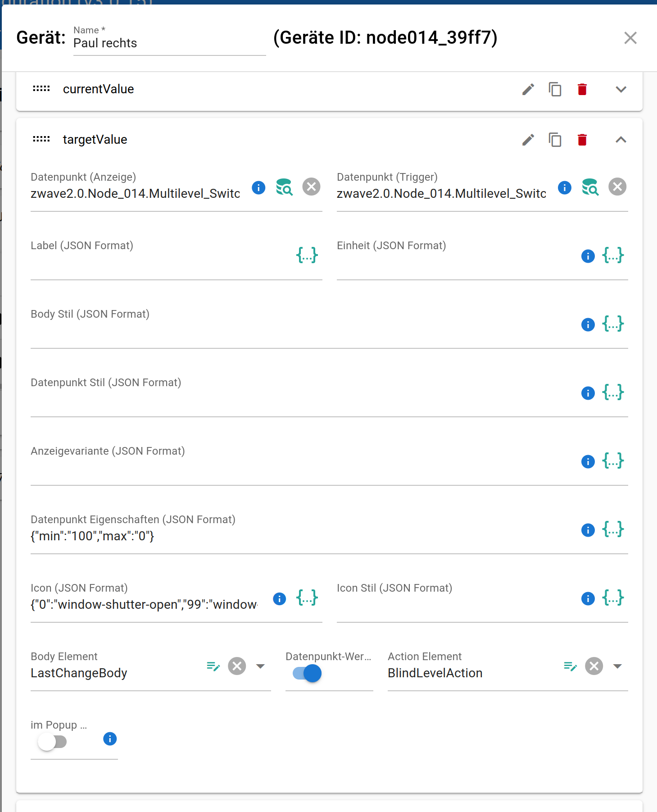Show info for im Popup option
The height and width of the screenshot is (812, 657).
pos(110,739)
